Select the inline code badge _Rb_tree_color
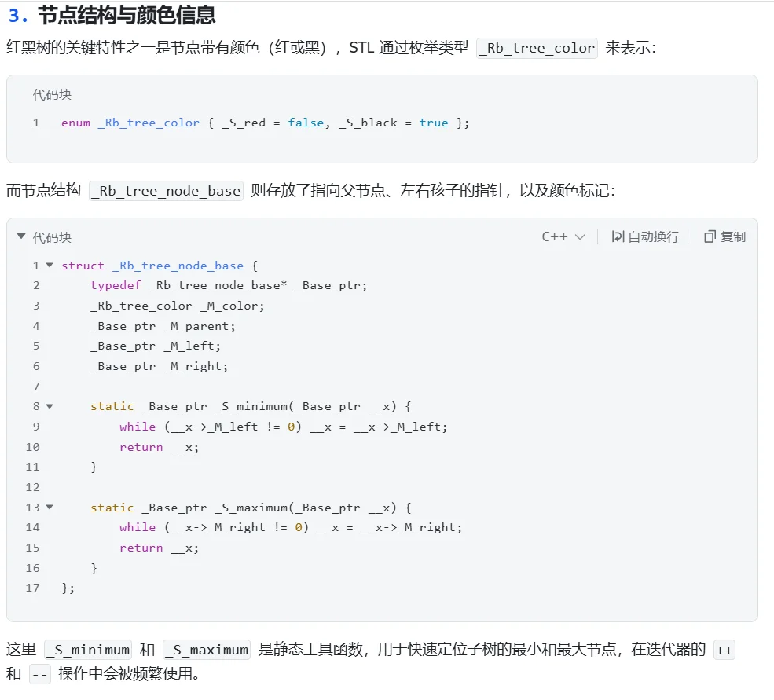Image resolution: width=774 pixels, height=700 pixels. coord(537,48)
